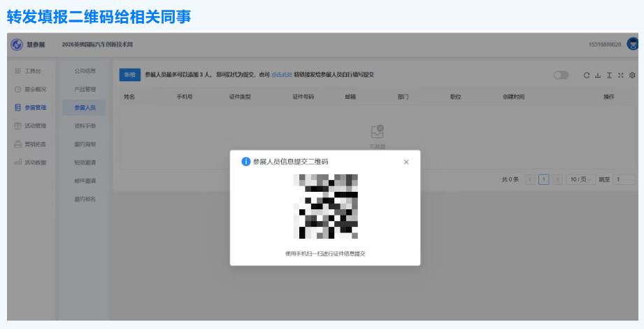Viewport: 644px width, 329px height.
Task: Open 营销拓客 in the left sidebar
Action: click(36, 144)
